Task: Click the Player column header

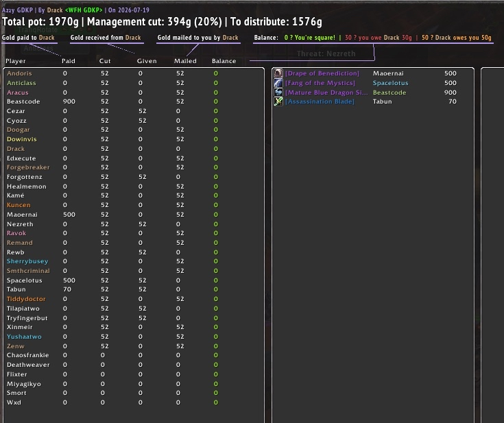Action: pos(15,61)
